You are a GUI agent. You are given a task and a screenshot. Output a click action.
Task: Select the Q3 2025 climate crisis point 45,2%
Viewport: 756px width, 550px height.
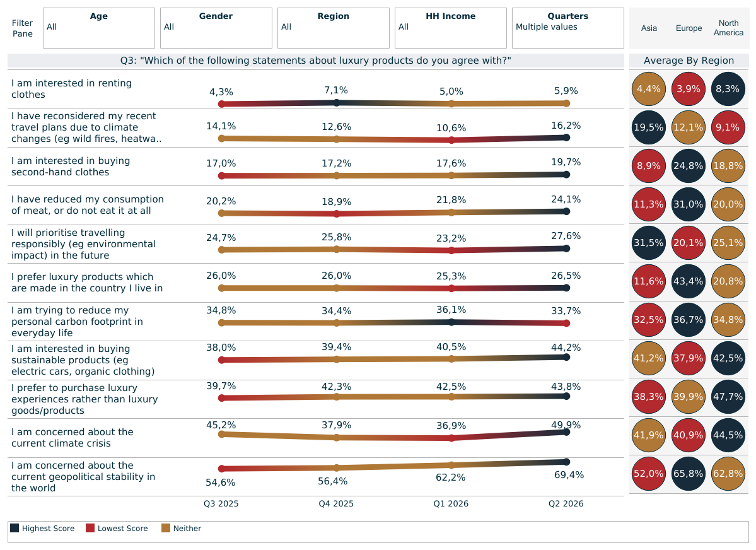221,434
